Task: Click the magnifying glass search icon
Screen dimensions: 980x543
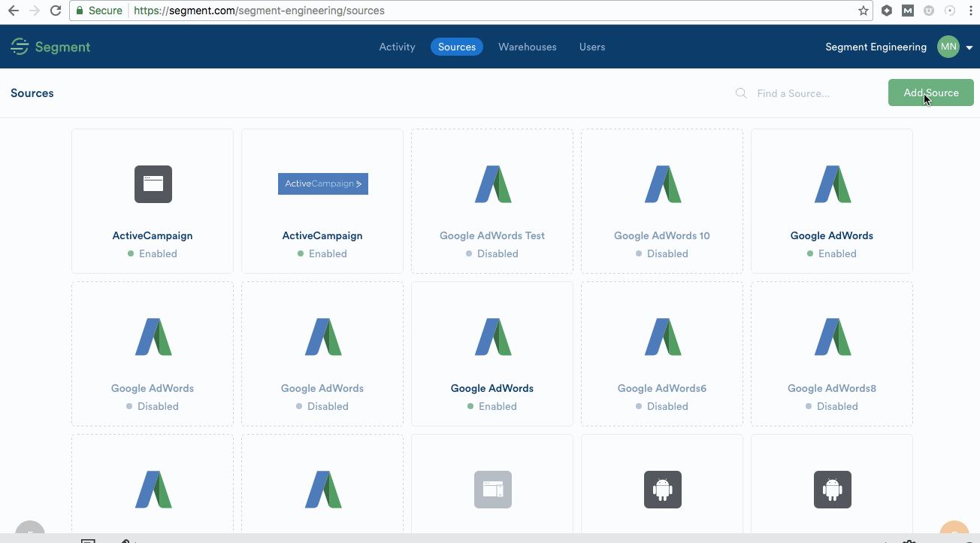Action: click(741, 93)
